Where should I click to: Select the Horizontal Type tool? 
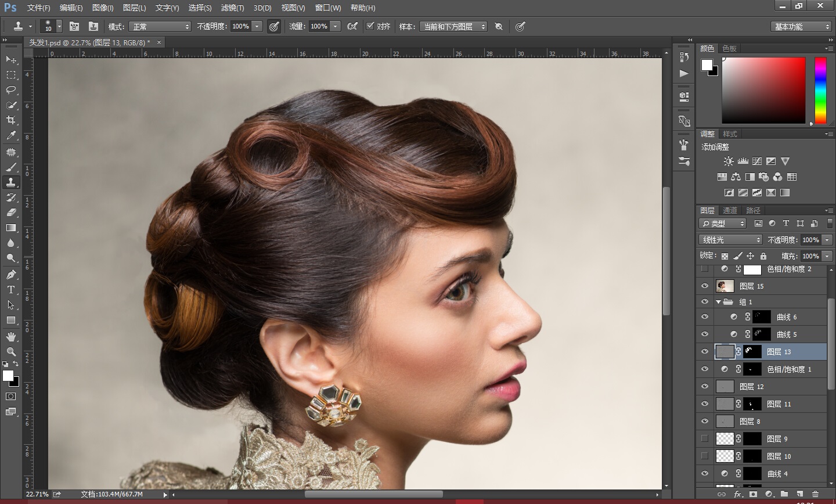tap(11, 290)
